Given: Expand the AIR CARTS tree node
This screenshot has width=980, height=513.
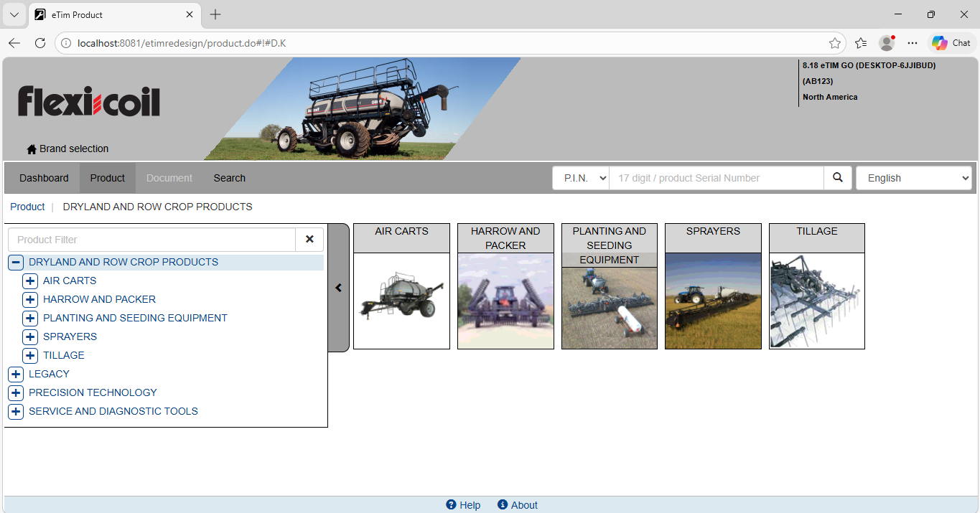Looking at the screenshot, I should [x=30, y=281].
